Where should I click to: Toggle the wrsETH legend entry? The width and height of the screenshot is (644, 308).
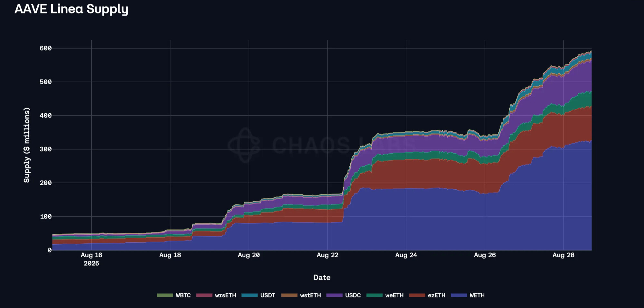(216, 295)
